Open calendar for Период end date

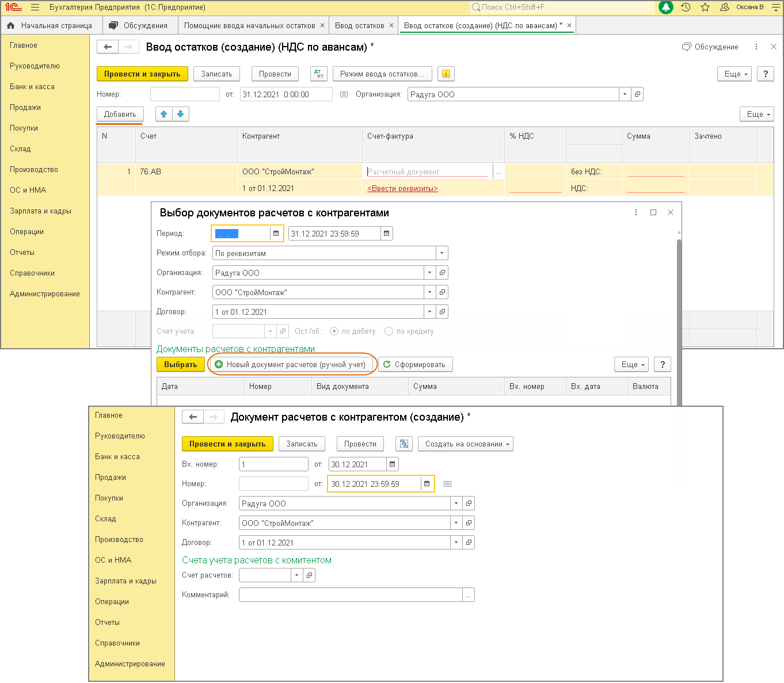click(x=387, y=234)
